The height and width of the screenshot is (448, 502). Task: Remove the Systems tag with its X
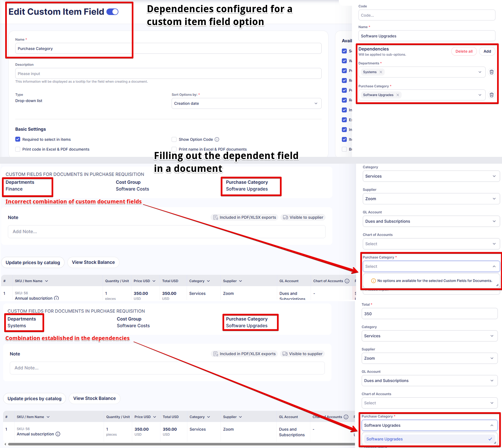pyautogui.click(x=381, y=72)
